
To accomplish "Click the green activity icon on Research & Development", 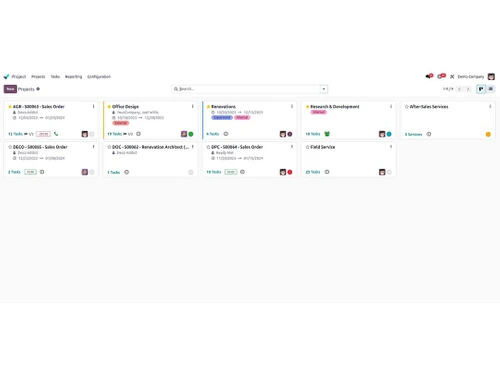I will coord(327,134).
